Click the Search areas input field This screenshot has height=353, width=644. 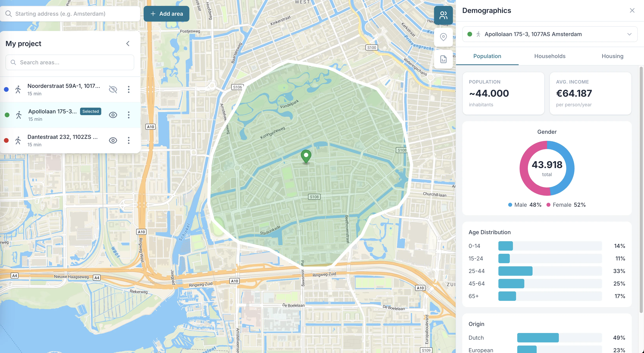(x=70, y=62)
